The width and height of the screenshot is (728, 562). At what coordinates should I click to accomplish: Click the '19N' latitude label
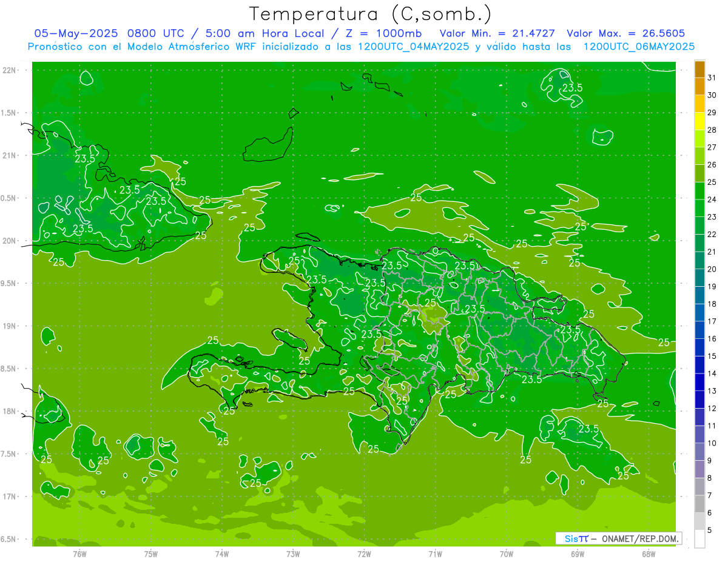(10, 326)
